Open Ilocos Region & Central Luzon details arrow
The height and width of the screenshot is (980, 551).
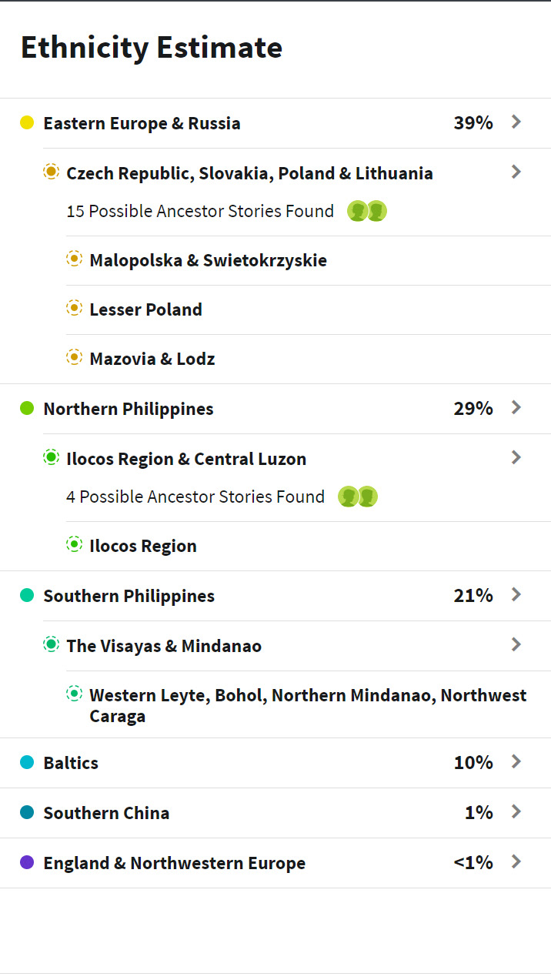click(x=516, y=457)
